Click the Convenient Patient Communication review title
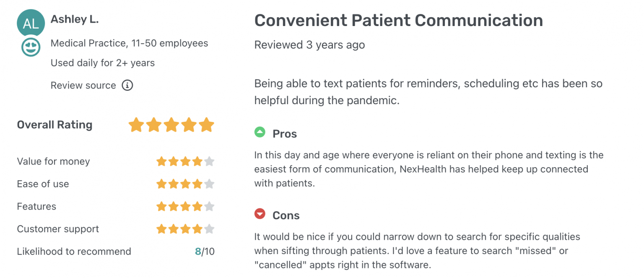The height and width of the screenshot is (278, 644). point(398,21)
